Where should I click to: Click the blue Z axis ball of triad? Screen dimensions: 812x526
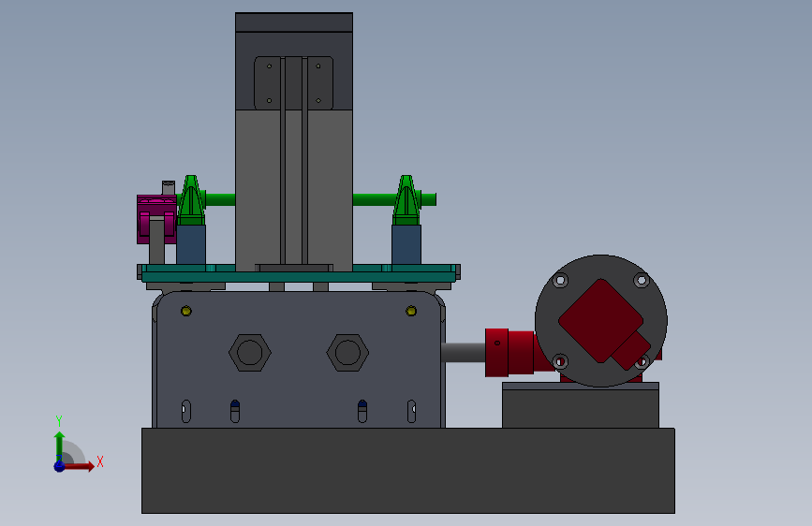click(59, 466)
